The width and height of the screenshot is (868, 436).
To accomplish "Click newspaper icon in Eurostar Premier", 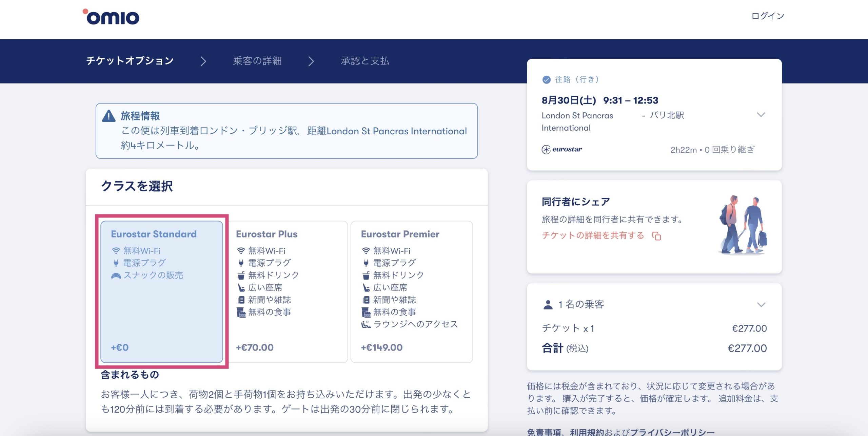I will tap(366, 300).
